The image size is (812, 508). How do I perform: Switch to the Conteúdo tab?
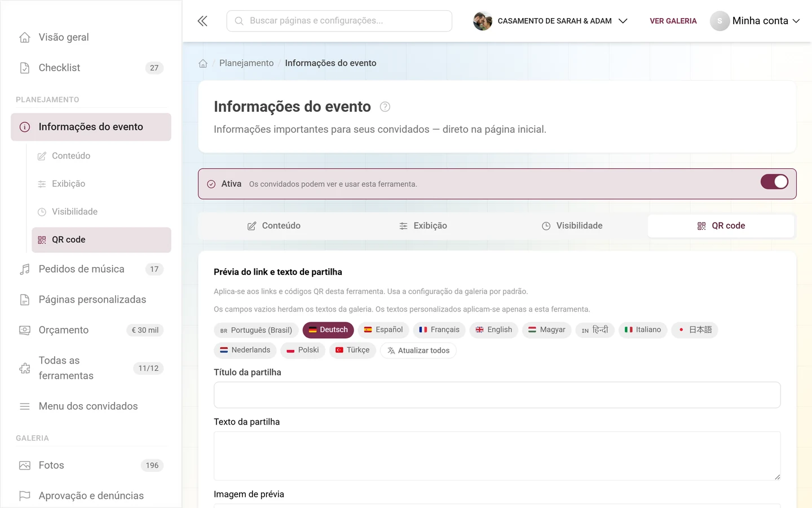(x=273, y=226)
